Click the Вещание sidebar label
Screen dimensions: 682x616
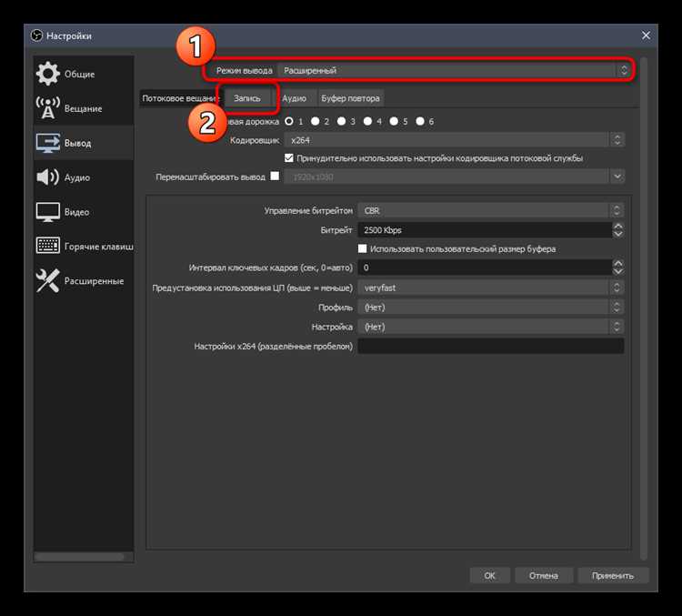point(83,108)
